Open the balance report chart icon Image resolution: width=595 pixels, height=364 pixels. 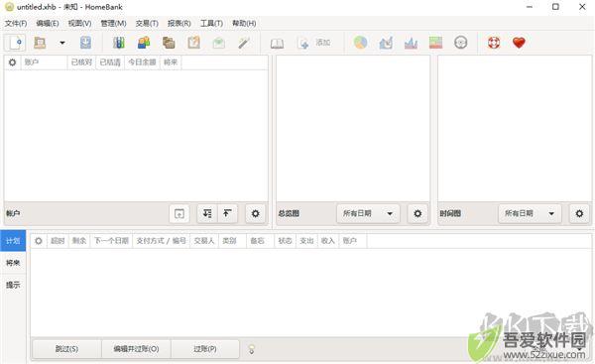pyautogui.click(x=411, y=43)
